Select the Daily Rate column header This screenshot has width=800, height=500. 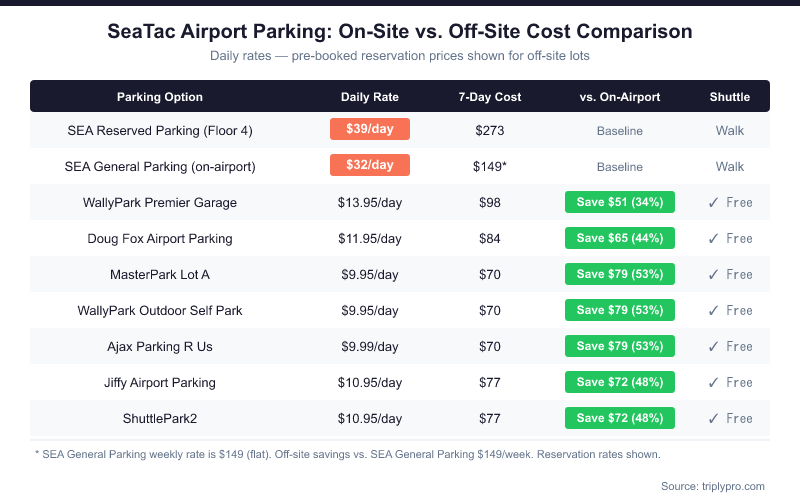[370, 97]
